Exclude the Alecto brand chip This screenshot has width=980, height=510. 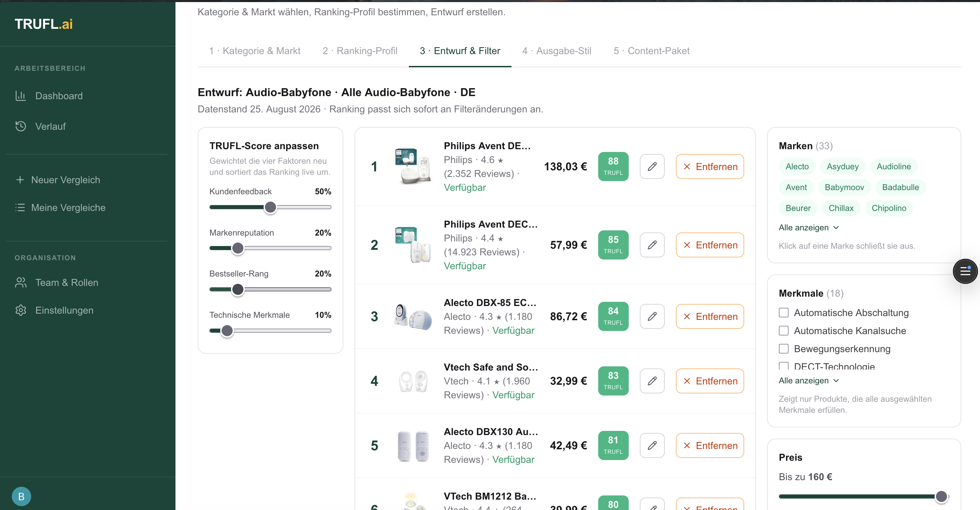[797, 166]
